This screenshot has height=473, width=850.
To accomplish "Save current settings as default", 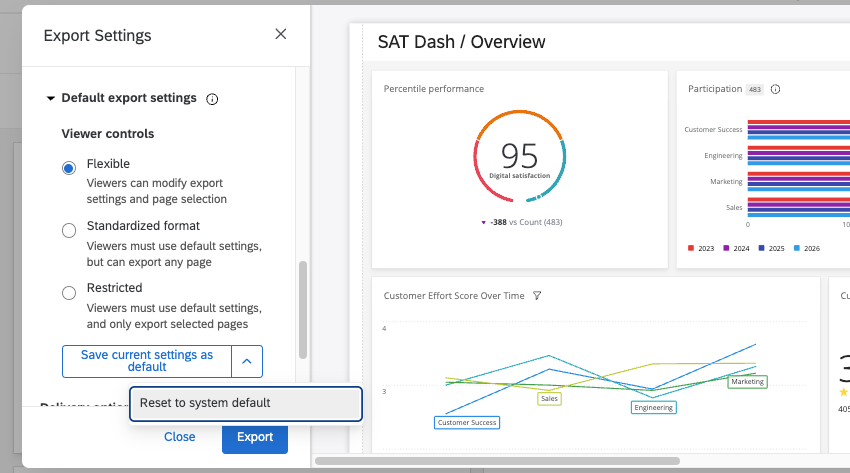I will coord(147,361).
